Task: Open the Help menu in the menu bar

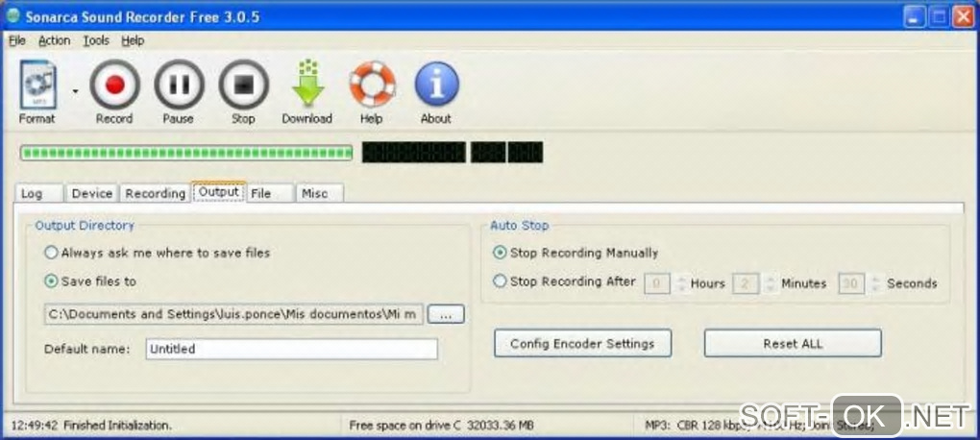Action: (133, 40)
